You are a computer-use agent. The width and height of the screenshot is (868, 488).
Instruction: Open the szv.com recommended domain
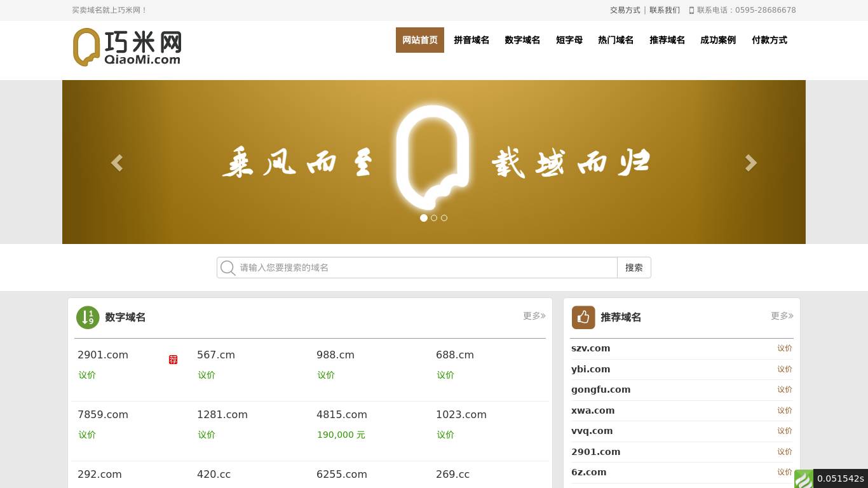(x=591, y=348)
